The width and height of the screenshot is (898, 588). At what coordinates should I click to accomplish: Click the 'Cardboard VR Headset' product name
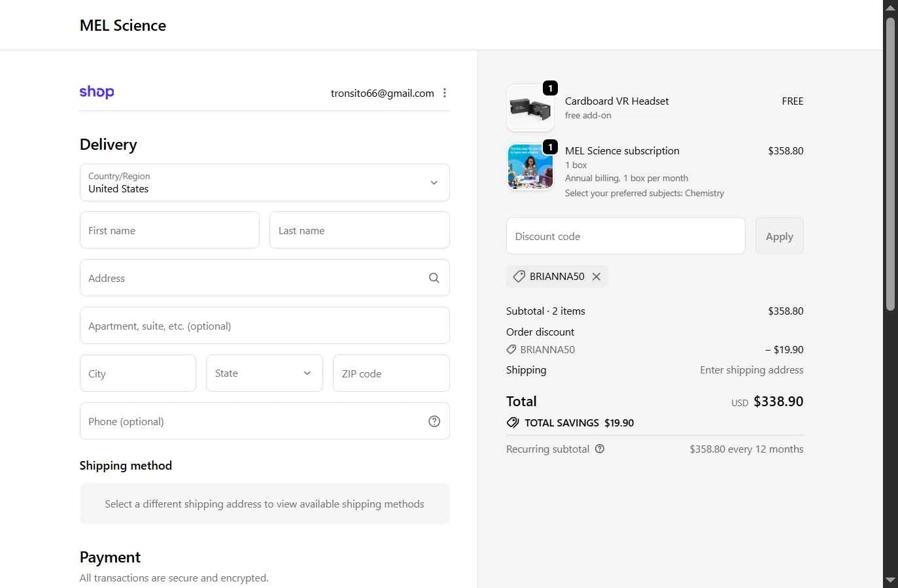pos(617,101)
